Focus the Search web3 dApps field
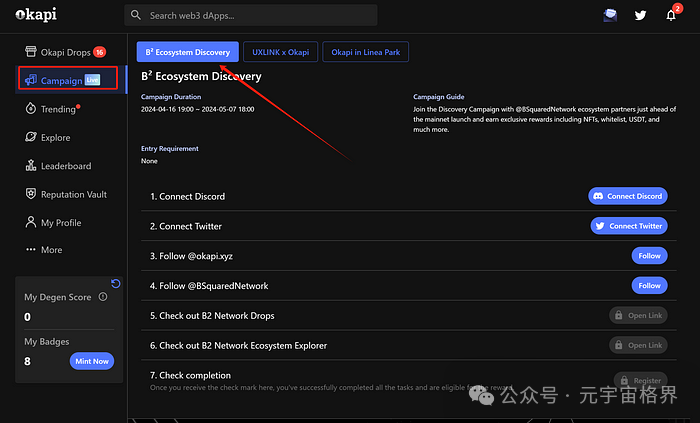This screenshot has height=423, width=700. [x=251, y=15]
